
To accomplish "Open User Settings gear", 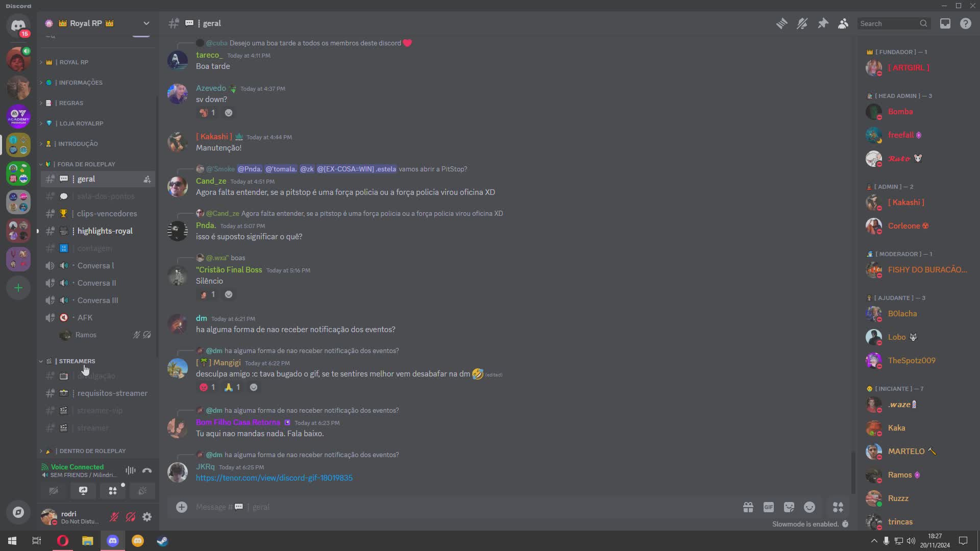I will pos(147,517).
